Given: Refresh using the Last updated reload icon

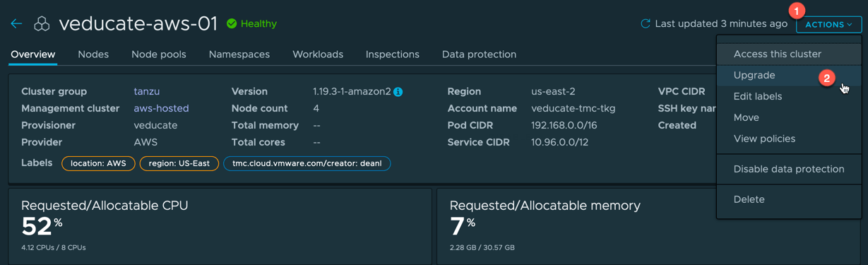Looking at the screenshot, I should (x=645, y=24).
